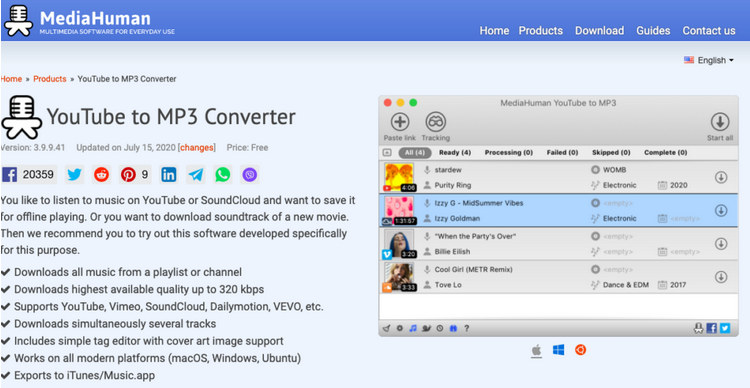The height and width of the screenshot is (388, 750).
Task: Select the All (4) filter tab
Action: [x=415, y=153]
